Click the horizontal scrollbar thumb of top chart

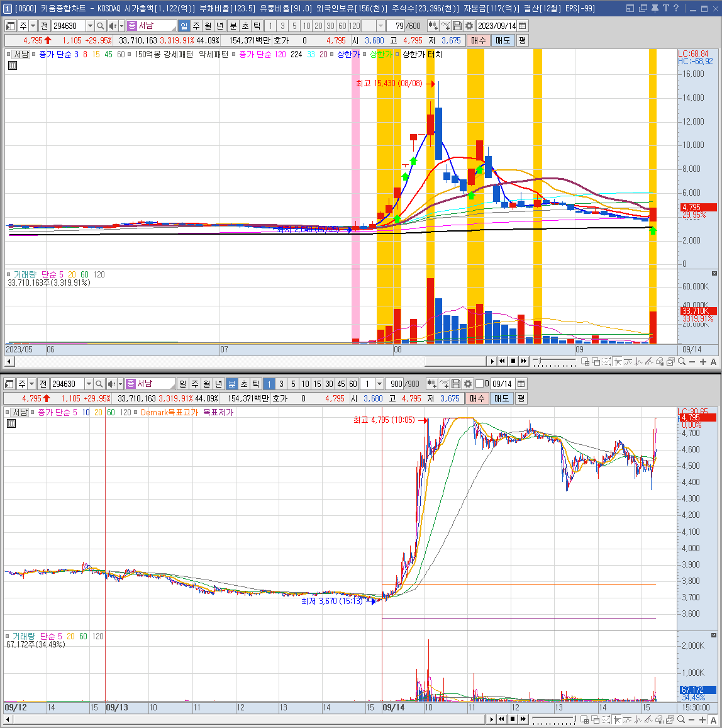click(x=455, y=362)
